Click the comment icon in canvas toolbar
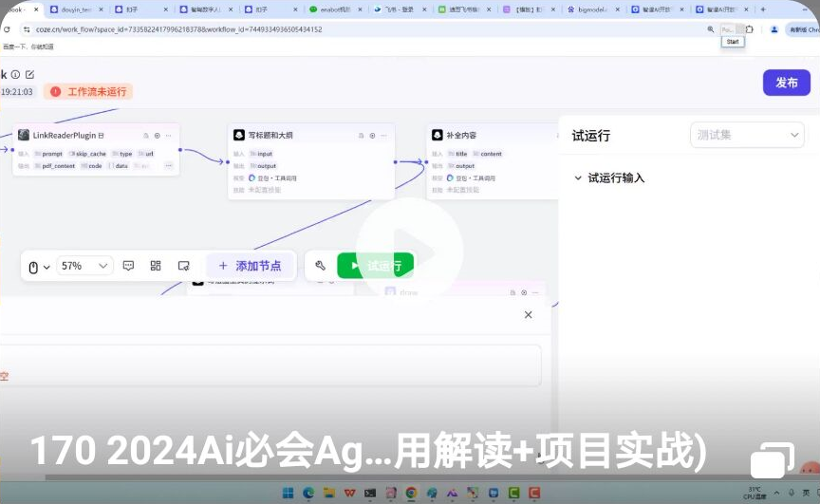 128,266
